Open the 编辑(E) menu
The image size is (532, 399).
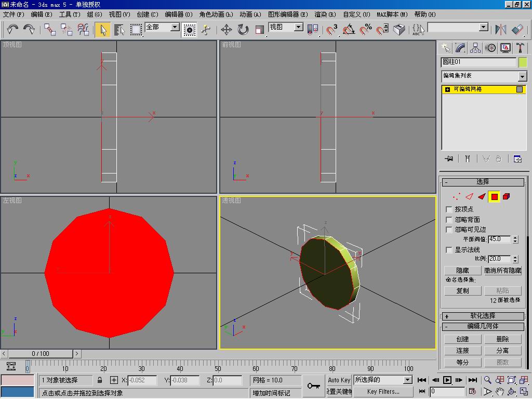42,14
